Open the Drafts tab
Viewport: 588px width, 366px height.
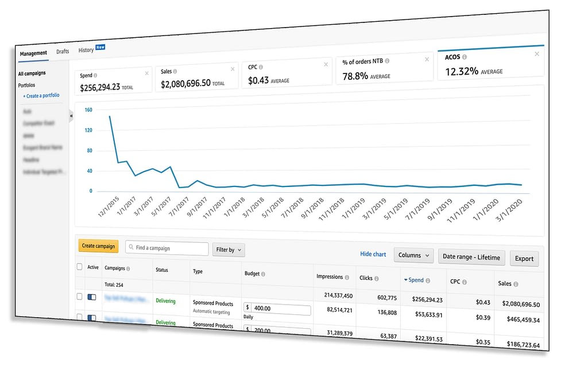tap(63, 51)
